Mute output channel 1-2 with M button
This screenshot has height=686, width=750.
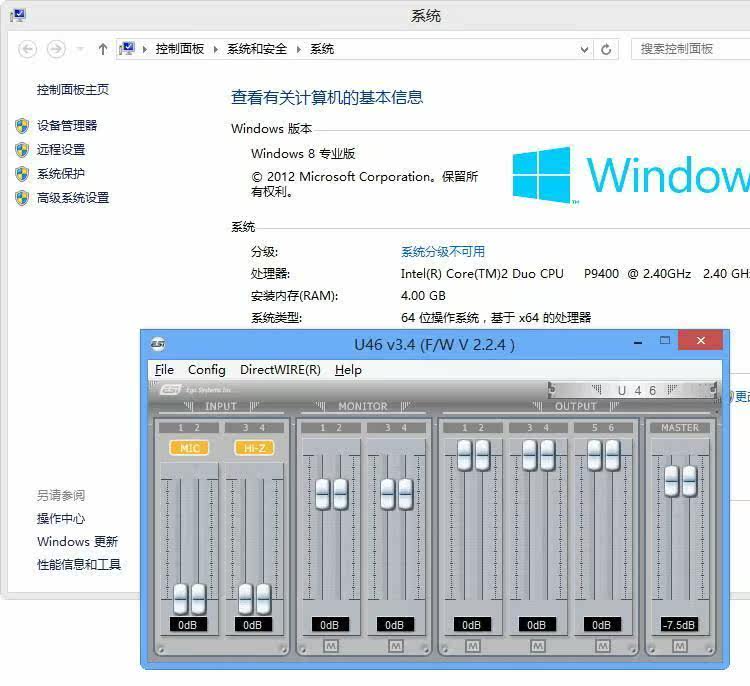[x=473, y=646]
